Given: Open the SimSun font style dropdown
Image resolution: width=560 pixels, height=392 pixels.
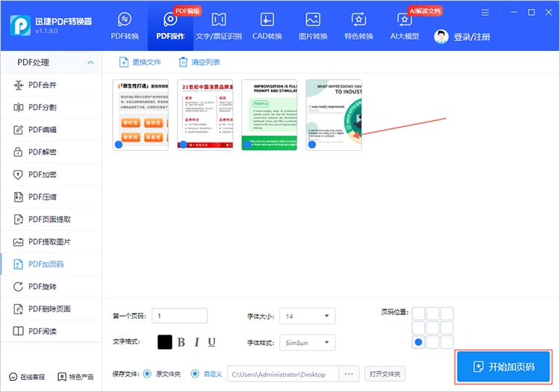Looking at the screenshot, I should [x=307, y=343].
